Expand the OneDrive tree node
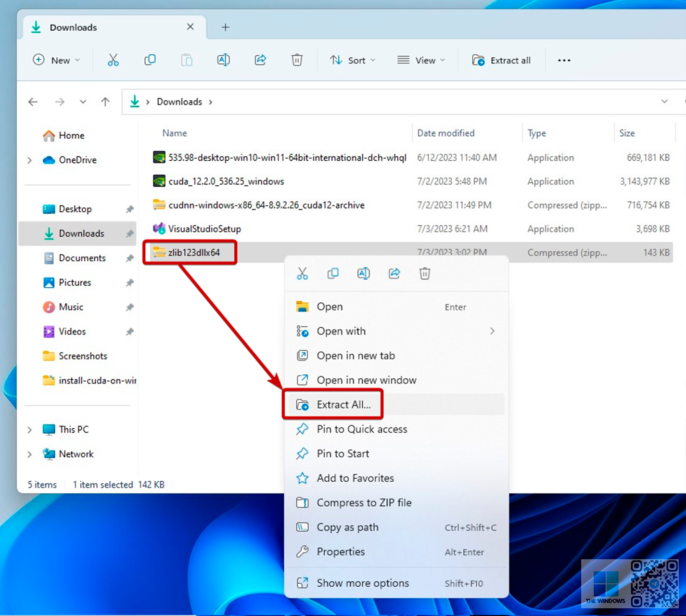 (30, 160)
